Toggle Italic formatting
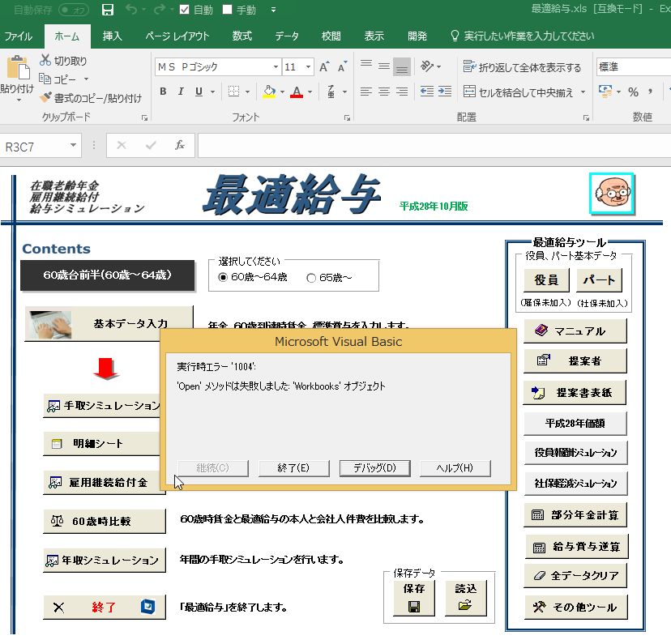This screenshot has height=644, width=671. 181,92
